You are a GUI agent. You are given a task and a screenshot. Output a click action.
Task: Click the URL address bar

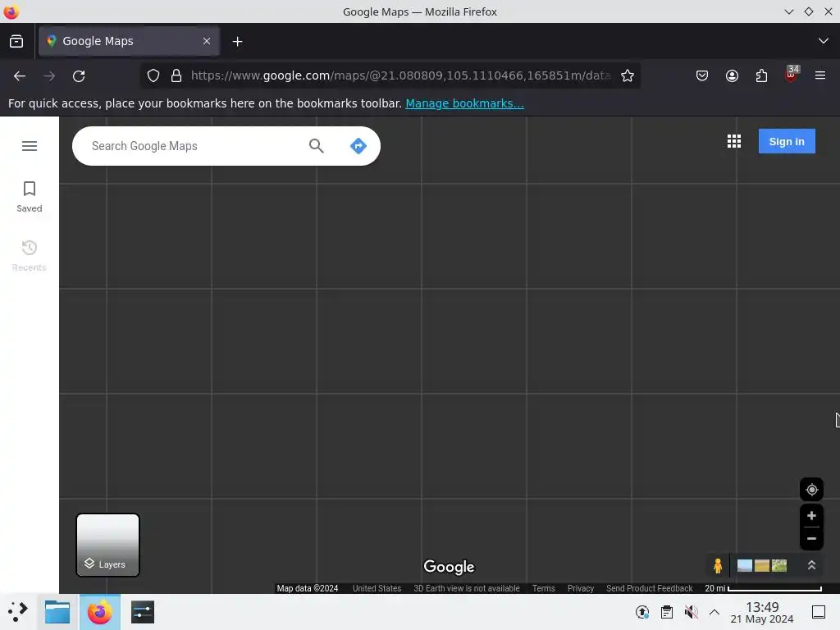point(400,76)
